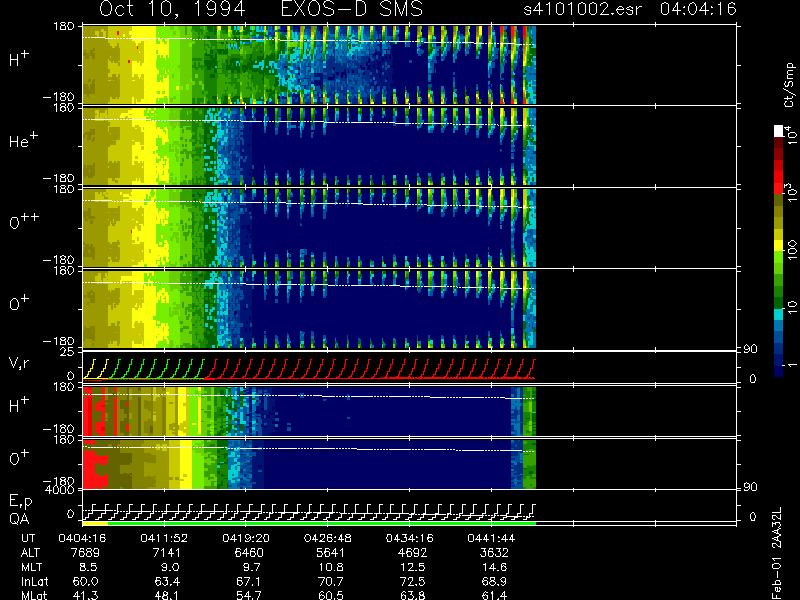
Task: Click the InLat row header
Action: pyautogui.click(x=35, y=581)
